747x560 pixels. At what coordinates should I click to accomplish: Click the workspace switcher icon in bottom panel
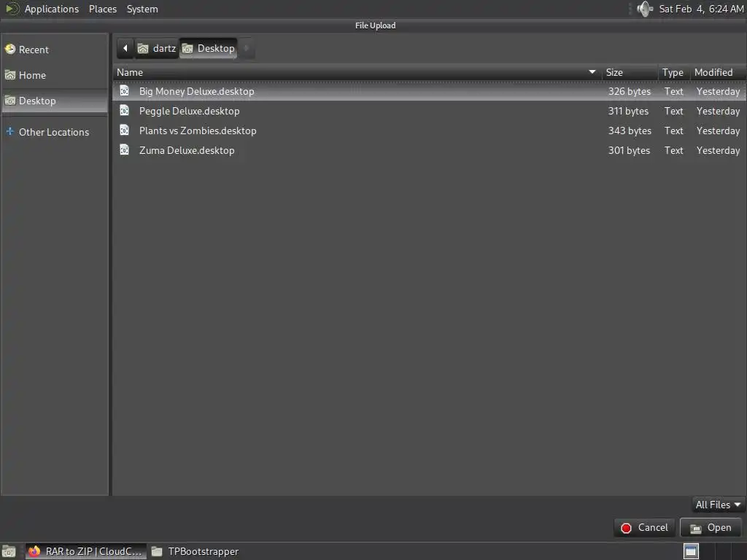[691, 551]
